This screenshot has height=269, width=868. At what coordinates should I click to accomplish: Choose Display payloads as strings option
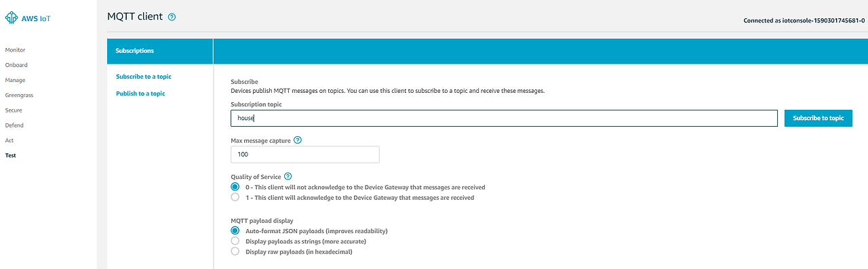point(235,241)
